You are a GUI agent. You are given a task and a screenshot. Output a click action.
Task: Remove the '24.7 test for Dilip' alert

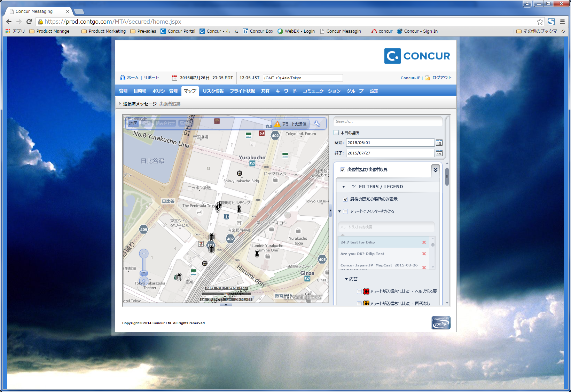point(424,242)
